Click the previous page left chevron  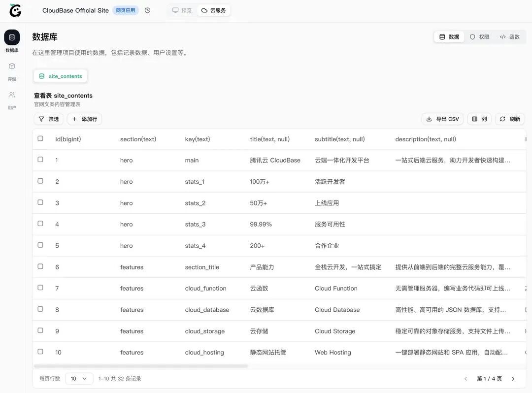coord(466,379)
